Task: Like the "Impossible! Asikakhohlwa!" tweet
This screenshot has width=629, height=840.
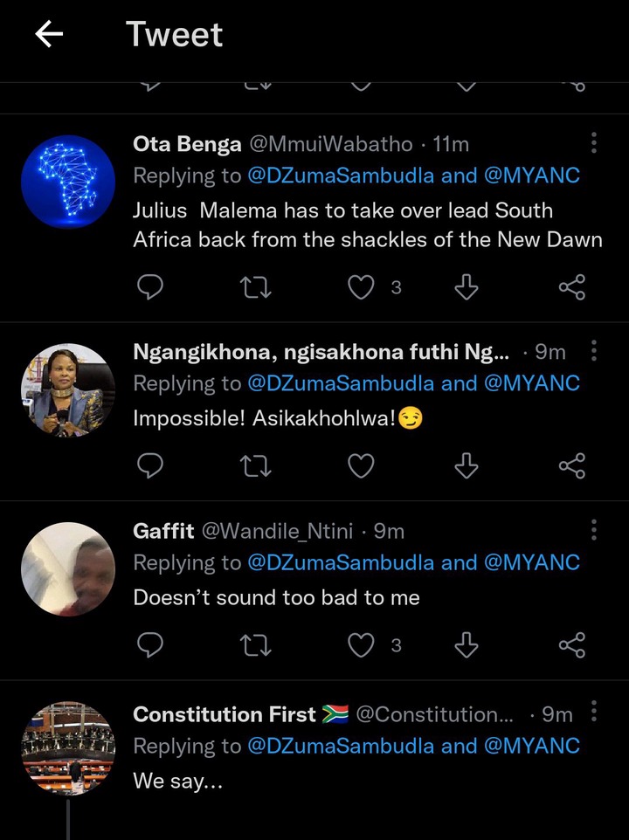Action: pyautogui.click(x=361, y=465)
